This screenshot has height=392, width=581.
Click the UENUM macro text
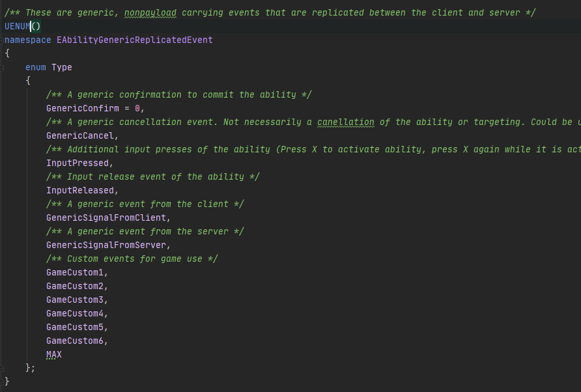18,26
